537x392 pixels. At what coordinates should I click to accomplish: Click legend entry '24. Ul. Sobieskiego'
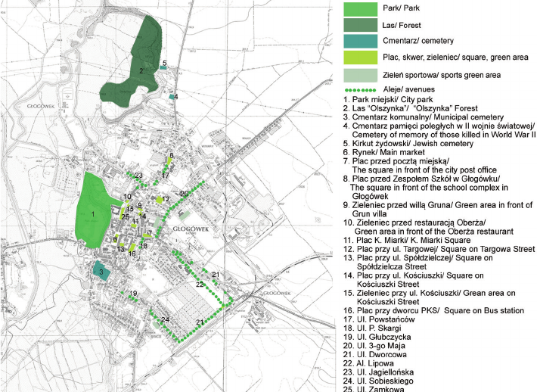(x=378, y=381)
